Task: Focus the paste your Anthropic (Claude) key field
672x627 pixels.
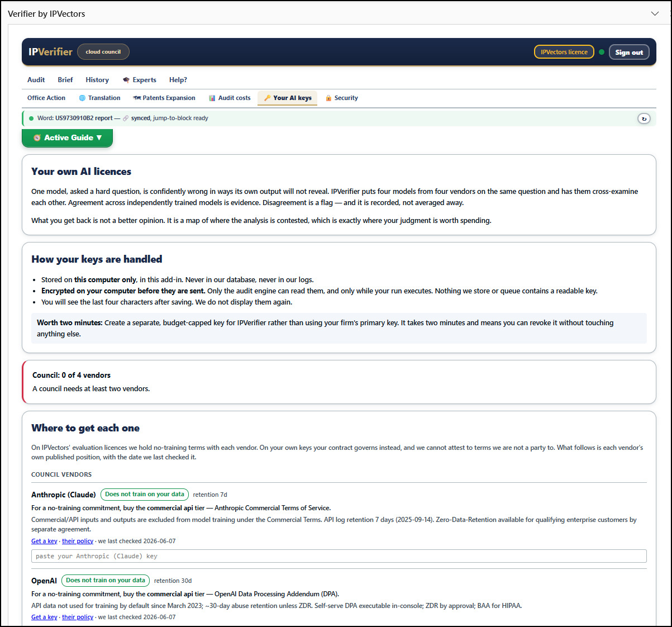Action: pos(339,556)
